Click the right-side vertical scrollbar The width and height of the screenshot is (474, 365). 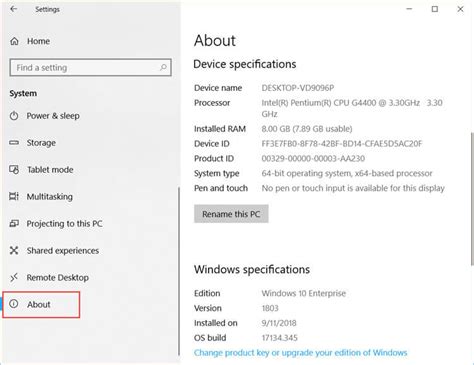click(472, 198)
